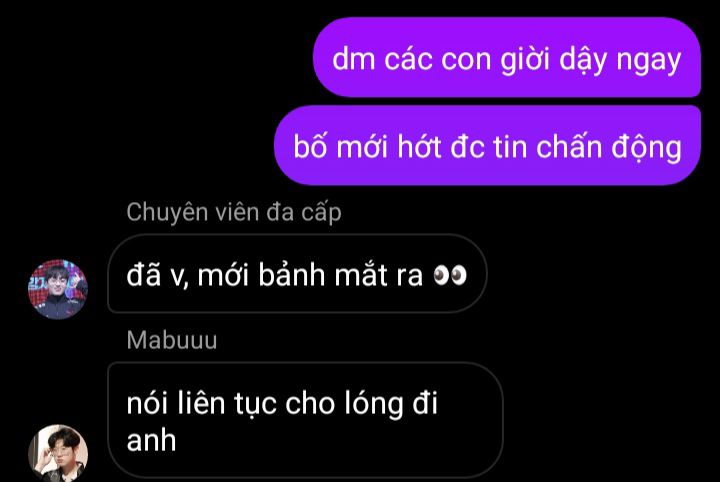Tap the sender name Chuyên viên đa cấp
The width and height of the screenshot is (720, 482).
(x=234, y=213)
